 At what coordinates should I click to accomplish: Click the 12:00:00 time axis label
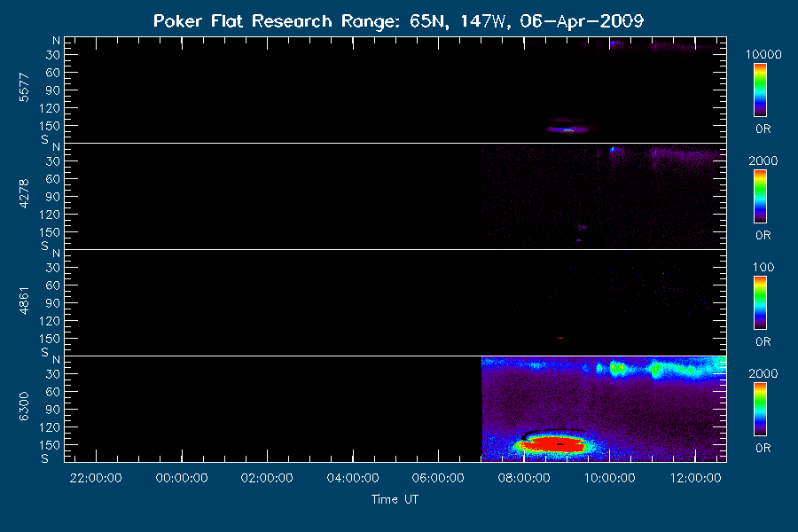point(695,478)
